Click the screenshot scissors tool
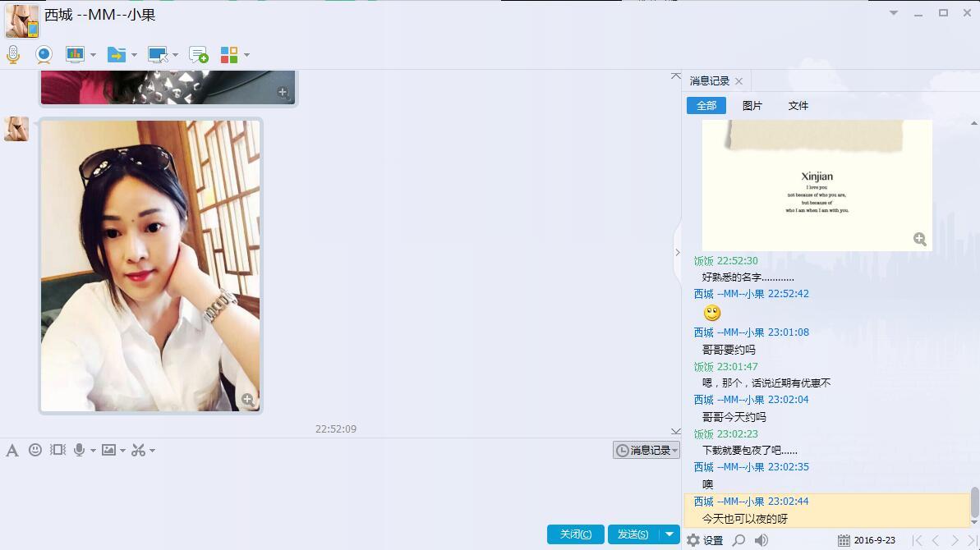The width and height of the screenshot is (980, 550). (x=138, y=450)
